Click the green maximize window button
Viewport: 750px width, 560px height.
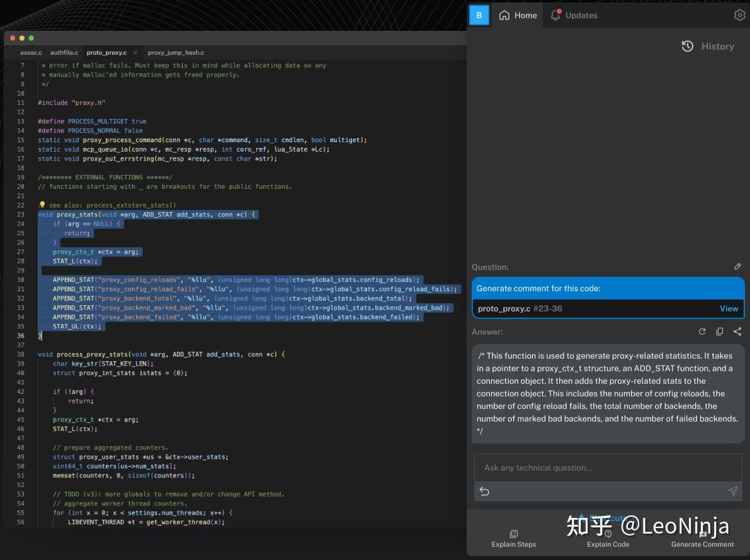tap(31, 38)
